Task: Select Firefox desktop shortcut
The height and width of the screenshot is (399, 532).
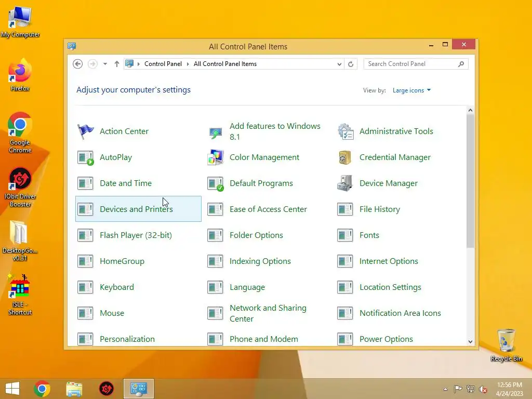Action: point(20,75)
